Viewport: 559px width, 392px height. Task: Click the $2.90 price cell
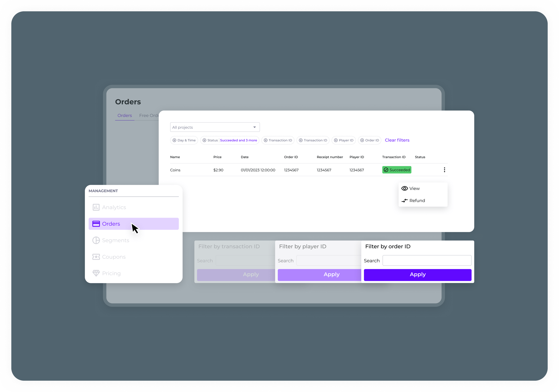pos(218,170)
